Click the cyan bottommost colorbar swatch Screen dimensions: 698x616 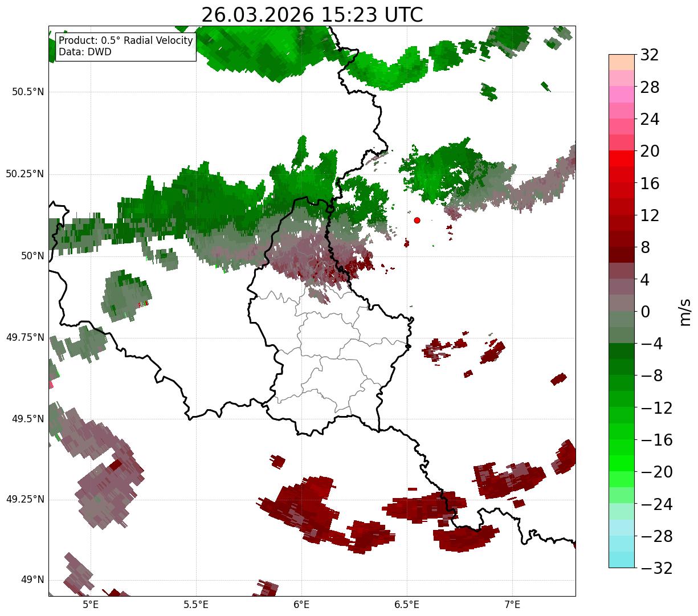tap(622, 560)
